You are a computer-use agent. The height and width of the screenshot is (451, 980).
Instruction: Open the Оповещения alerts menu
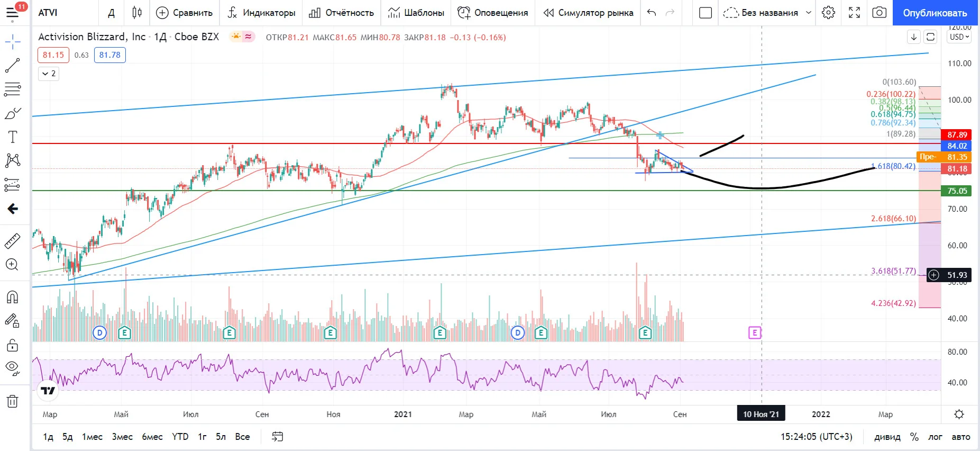click(x=493, y=13)
